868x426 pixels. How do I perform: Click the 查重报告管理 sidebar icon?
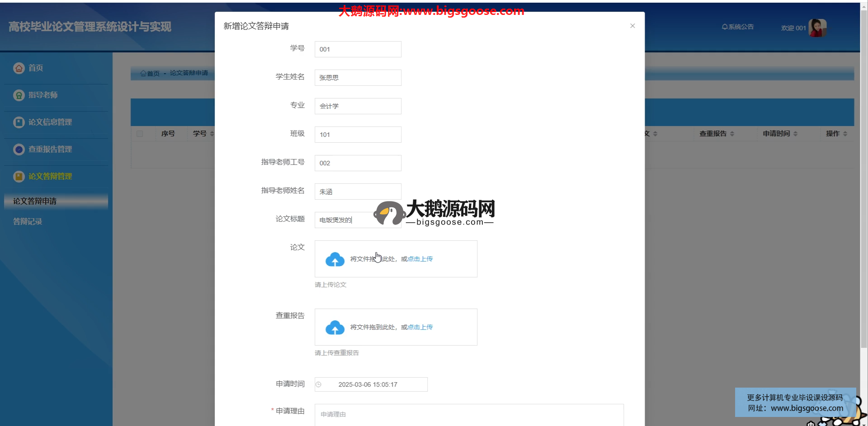coord(19,150)
